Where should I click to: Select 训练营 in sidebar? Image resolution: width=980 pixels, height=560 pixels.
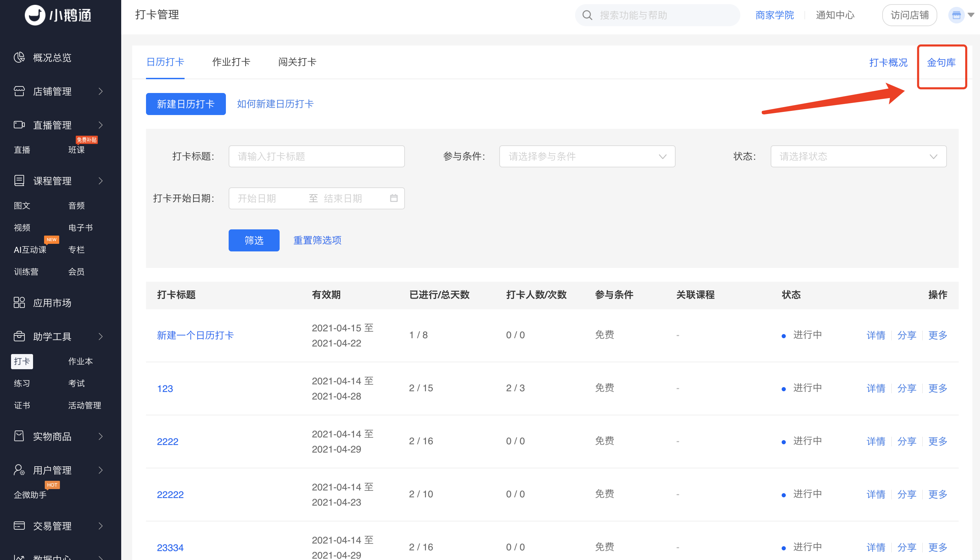point(26,271)
